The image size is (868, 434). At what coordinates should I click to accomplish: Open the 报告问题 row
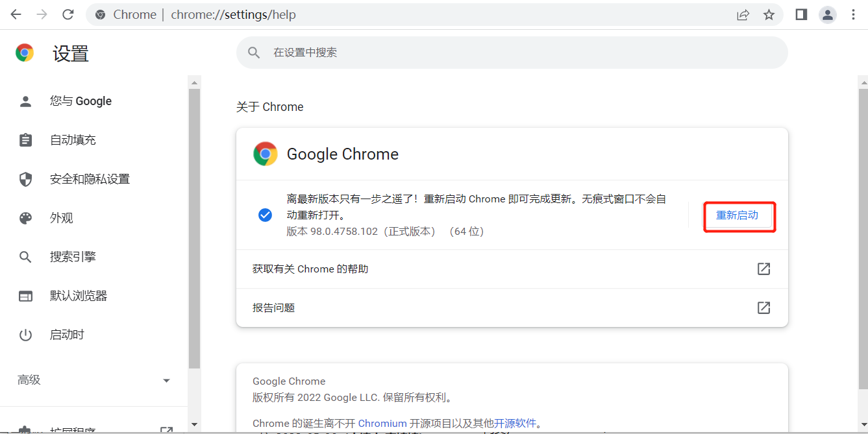coord(512,307)
